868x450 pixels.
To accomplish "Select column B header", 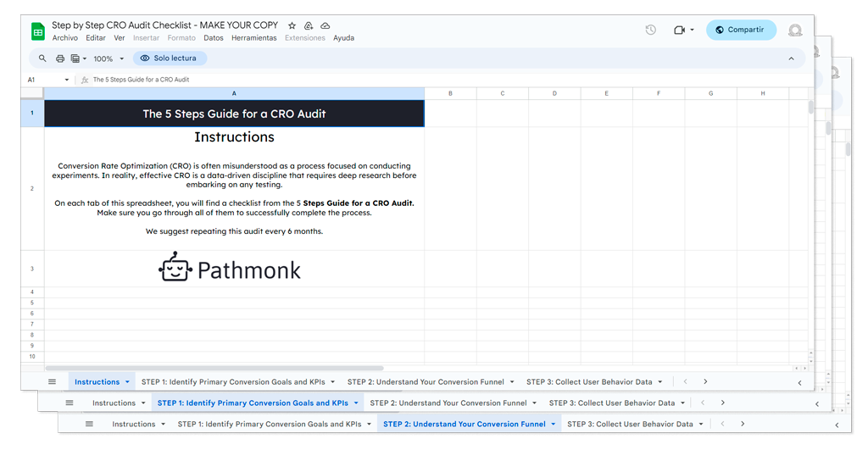I will 450,93.
